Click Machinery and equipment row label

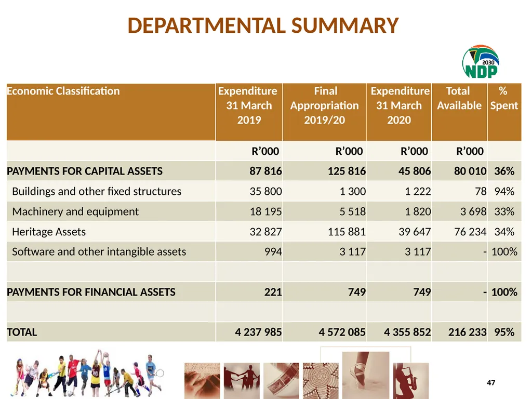click(75, 212)
